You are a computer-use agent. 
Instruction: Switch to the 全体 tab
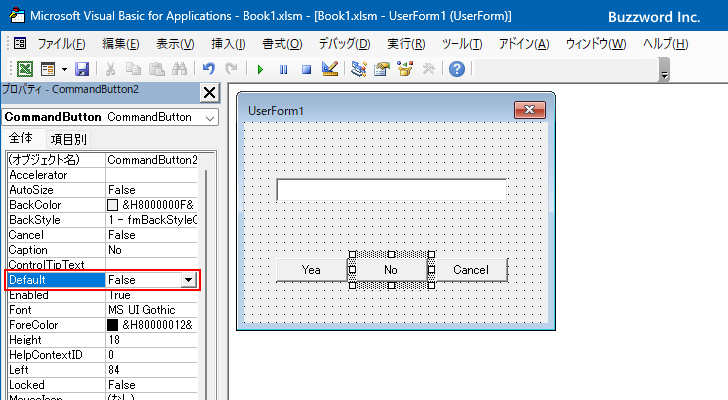point(21,138)
